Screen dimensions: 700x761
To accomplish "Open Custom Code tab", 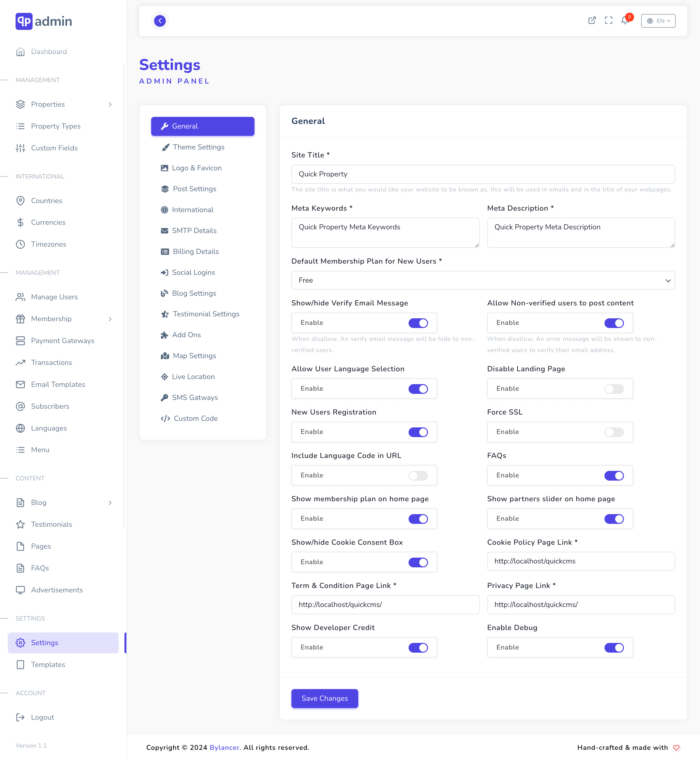I will pos(203,418).
